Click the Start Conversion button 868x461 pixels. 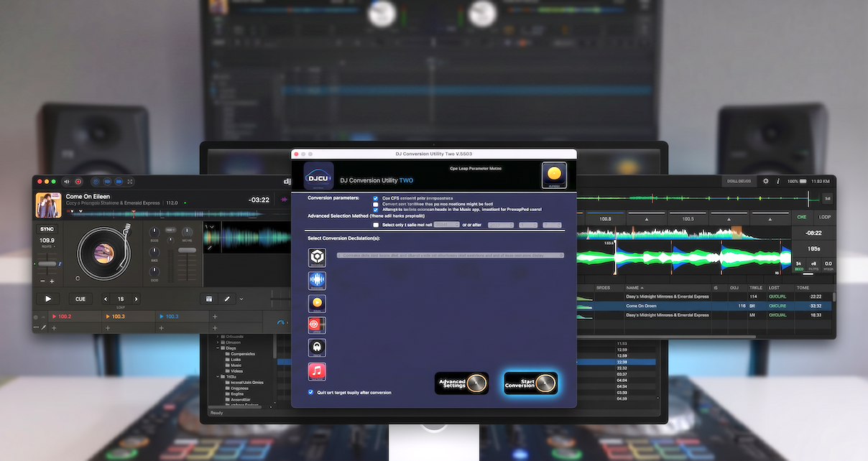coord(530,383)
